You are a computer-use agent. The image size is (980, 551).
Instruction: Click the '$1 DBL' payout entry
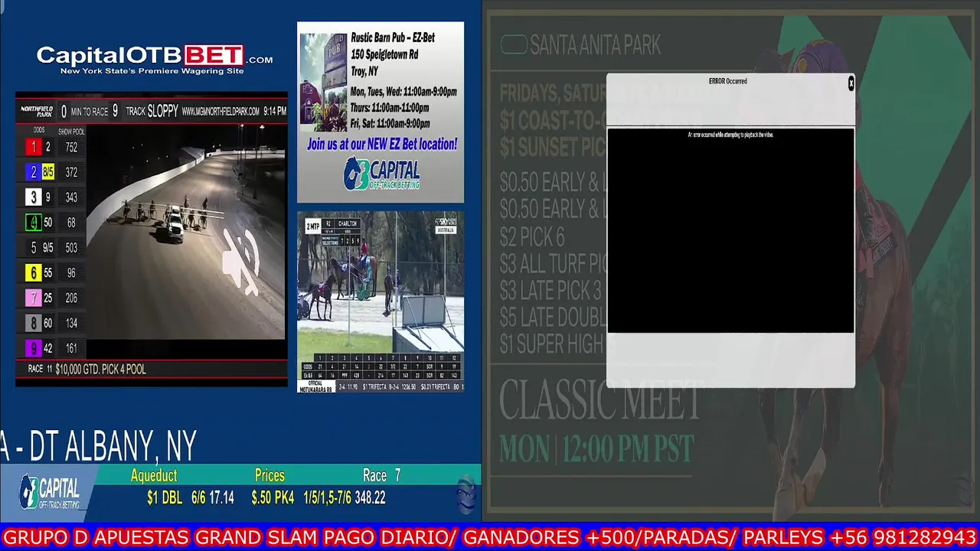tap(165, 497)
